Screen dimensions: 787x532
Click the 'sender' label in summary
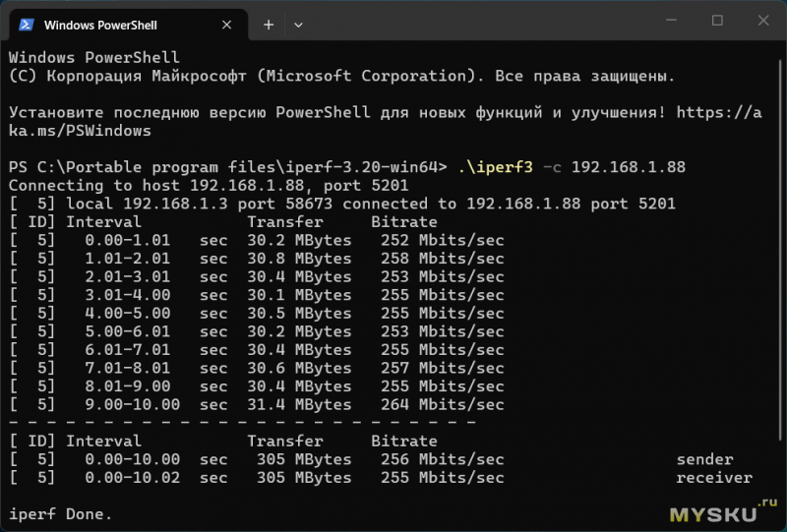point(704,459)
